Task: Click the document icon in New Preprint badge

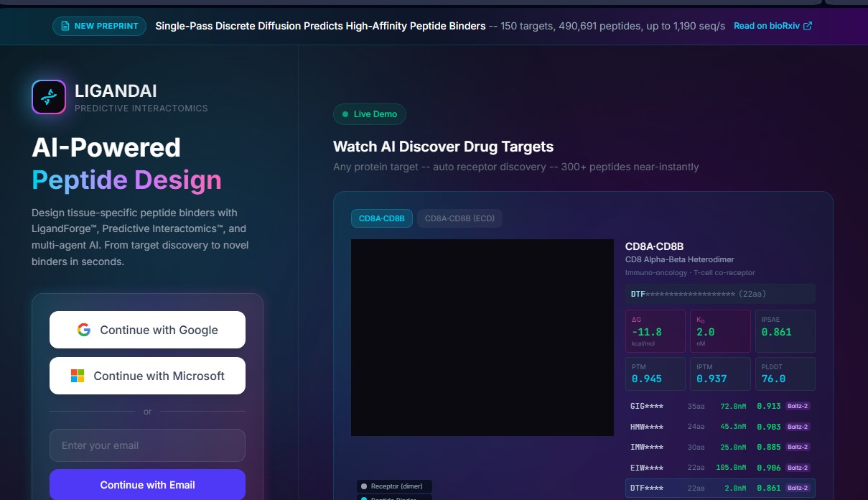Action: tap(66, 27)
